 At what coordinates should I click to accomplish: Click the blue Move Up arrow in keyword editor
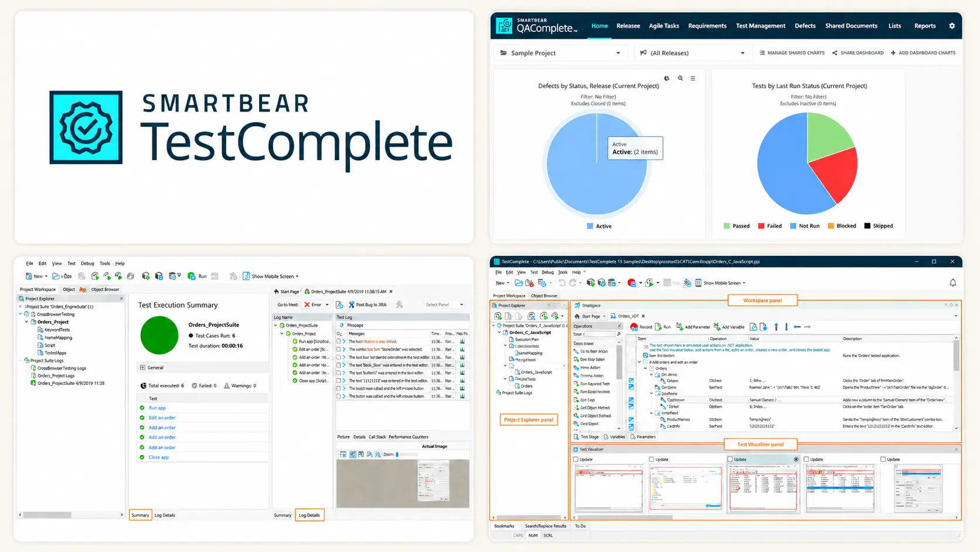[776, 327]
